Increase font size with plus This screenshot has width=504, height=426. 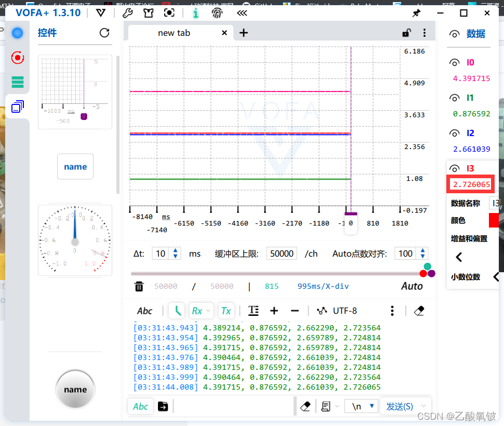[274, 311]
